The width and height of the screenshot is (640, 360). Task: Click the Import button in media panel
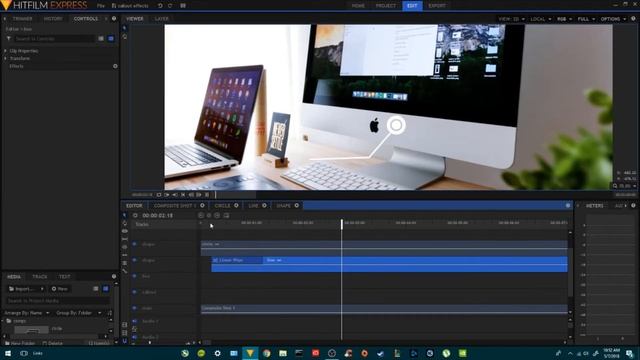[x=22, y=289]
